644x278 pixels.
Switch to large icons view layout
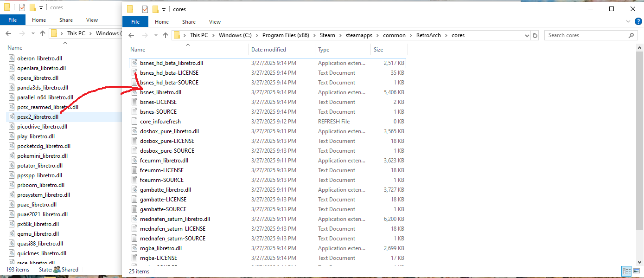[636, 272]
